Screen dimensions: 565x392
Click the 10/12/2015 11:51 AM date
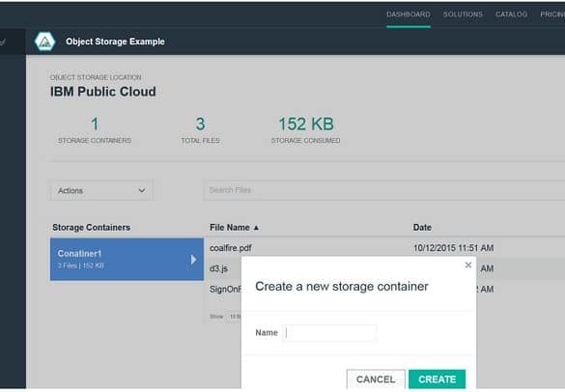[x=453, y=248]
